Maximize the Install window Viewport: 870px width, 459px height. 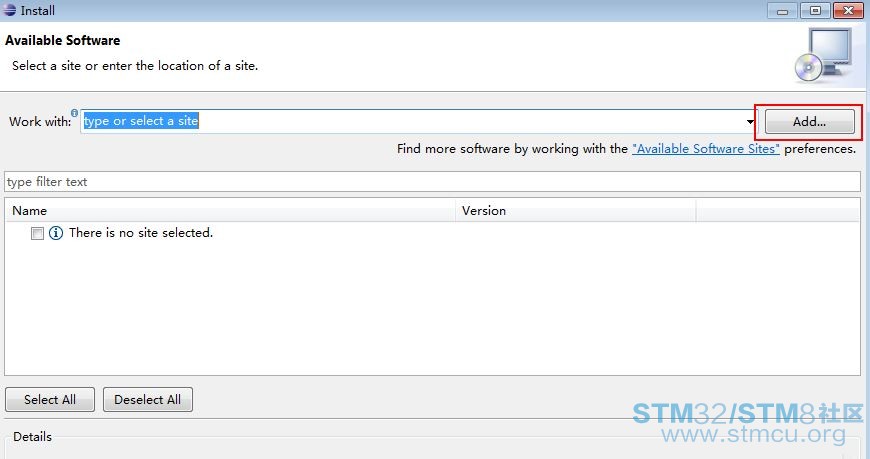pyautogui.click(x=815, y=10)
